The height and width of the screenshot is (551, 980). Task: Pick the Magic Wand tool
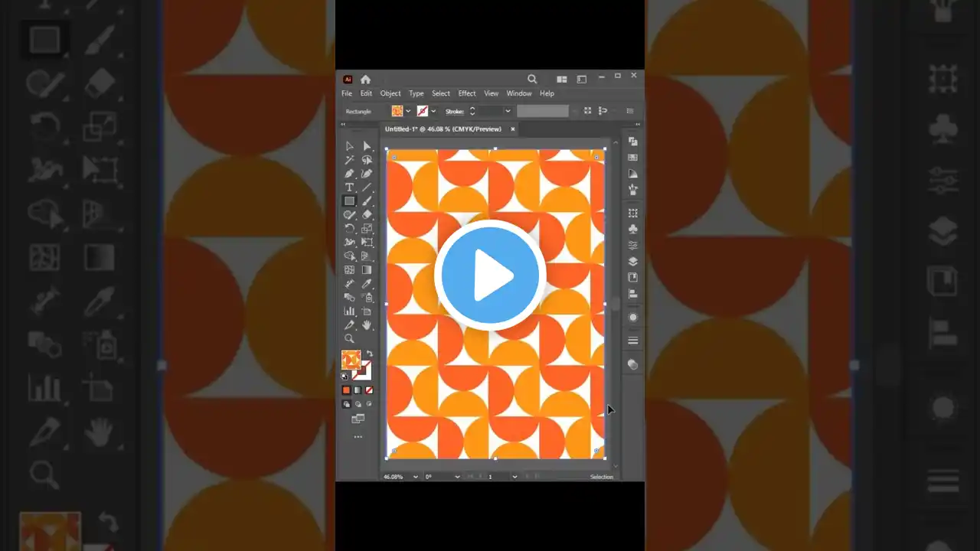pos(349,160)
